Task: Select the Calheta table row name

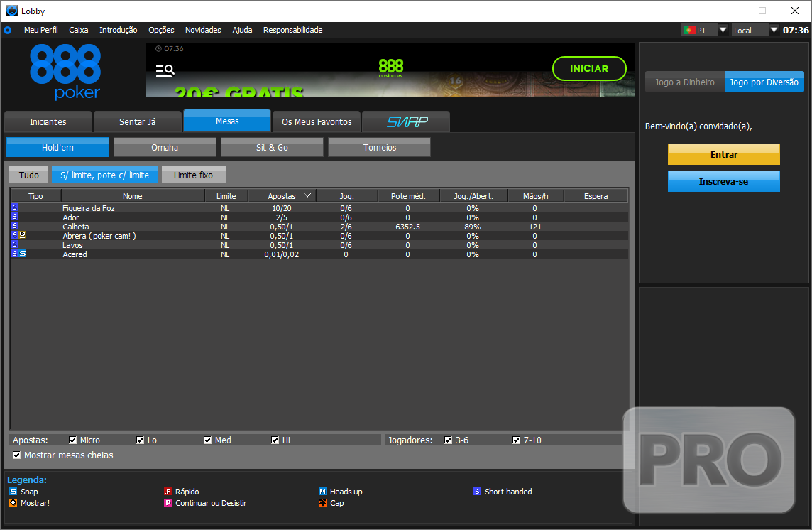Action: [x=76, y=227]
